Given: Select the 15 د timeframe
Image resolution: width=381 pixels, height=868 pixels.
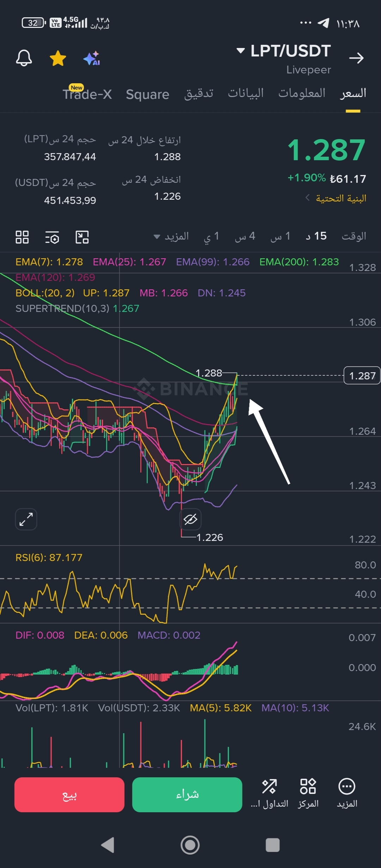Looking at the screenshot, I should coord(316,236).
